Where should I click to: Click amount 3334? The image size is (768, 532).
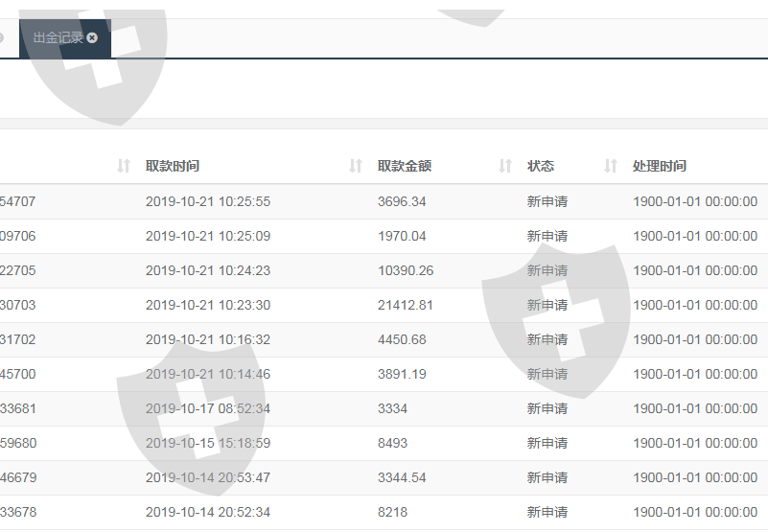[x=392, y=408]
